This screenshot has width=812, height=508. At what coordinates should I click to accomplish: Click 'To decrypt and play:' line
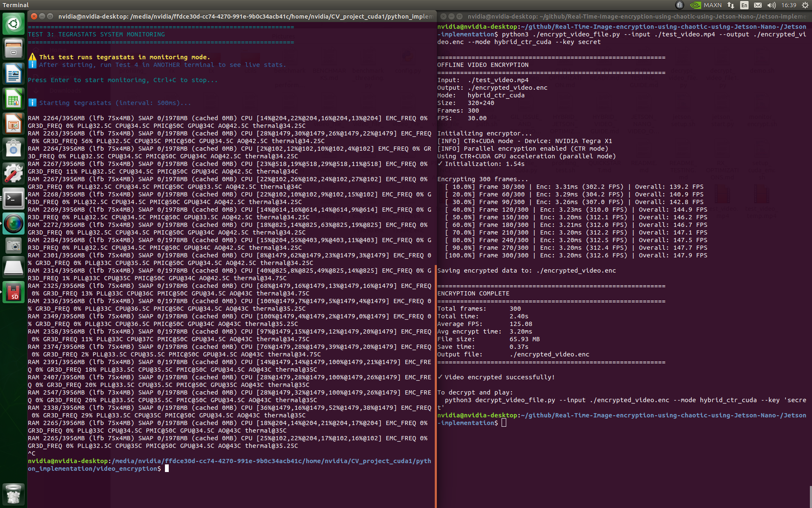pos(475,392)
